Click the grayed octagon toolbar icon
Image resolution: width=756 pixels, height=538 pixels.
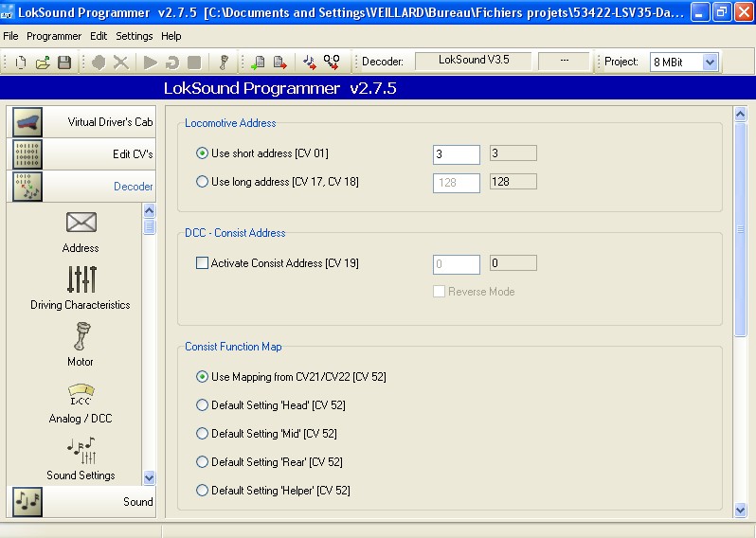pos(99,63)
